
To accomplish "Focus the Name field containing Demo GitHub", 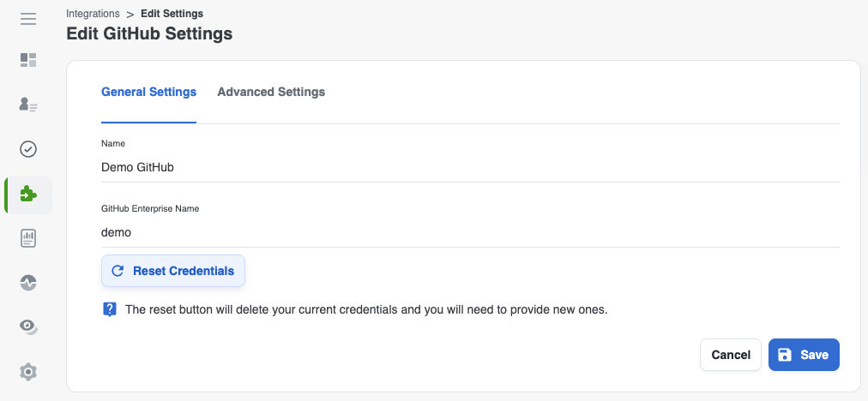I will (x=468, y=167).
